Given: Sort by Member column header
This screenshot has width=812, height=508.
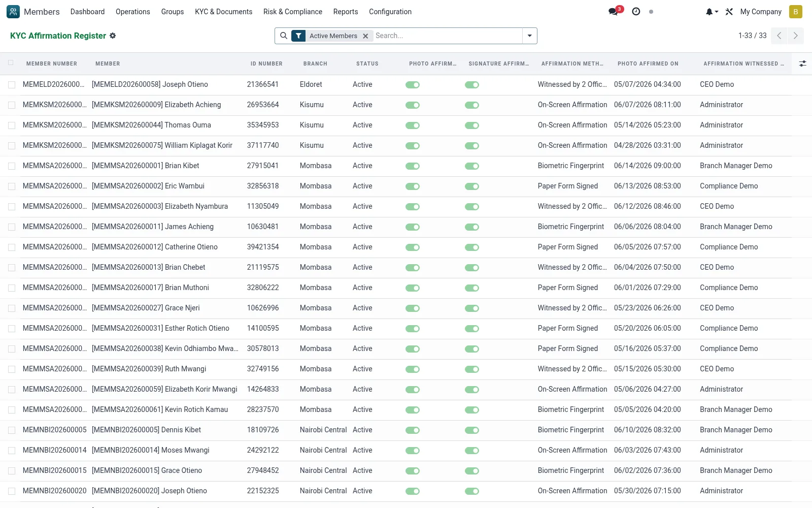Looking at the screenshot, I should (x=108, y=63).
